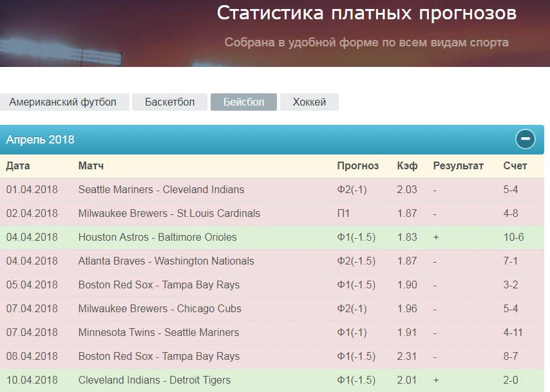Click the score 7-1
Viewport: 550px width, 392px height.
511,261
